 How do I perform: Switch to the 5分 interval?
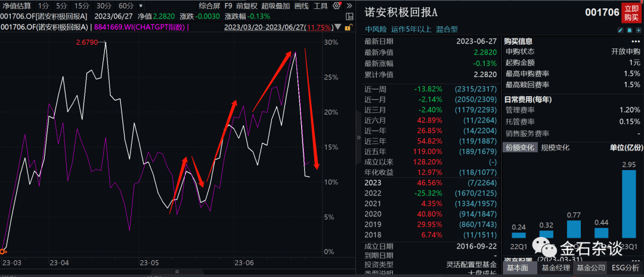61,6
